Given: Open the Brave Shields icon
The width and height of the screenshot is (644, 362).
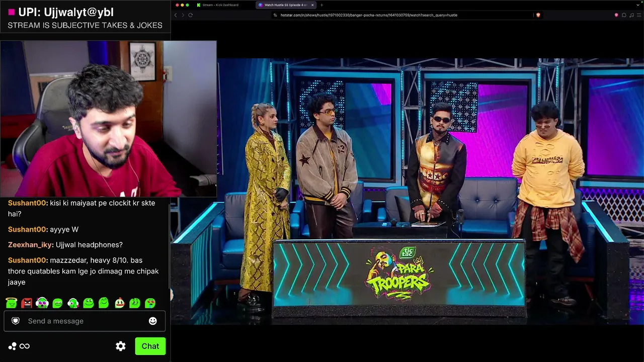Looking at the screenshot, I should coord(538,15).
